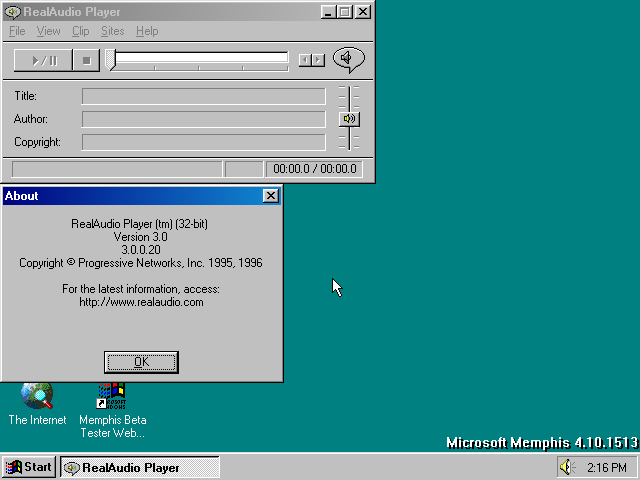This screenshot has height=480, width=640.
Task: Click the Author field
Action: pyautogui.click(x=203, y=119)
